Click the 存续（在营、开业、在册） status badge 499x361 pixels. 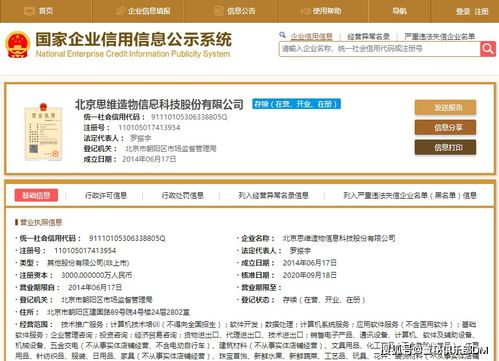pos(296,104)
